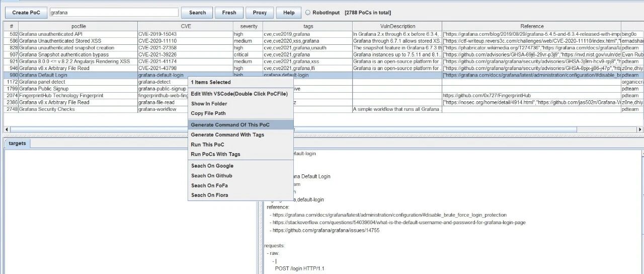Viewport: 644px width, 274px height.
Task: Select Seach On FoFa menu entry
Action: (x=240, y=185)
